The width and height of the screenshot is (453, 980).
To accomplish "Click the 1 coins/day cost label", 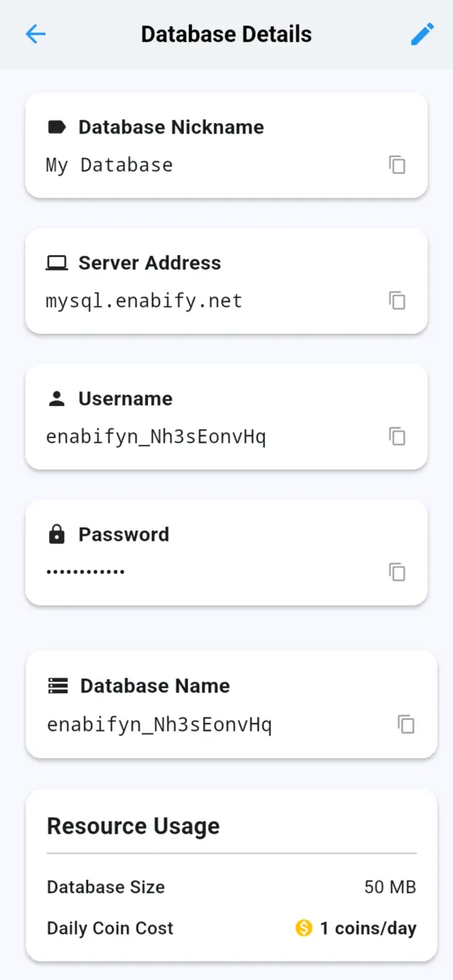I will (x=366, y=929).
